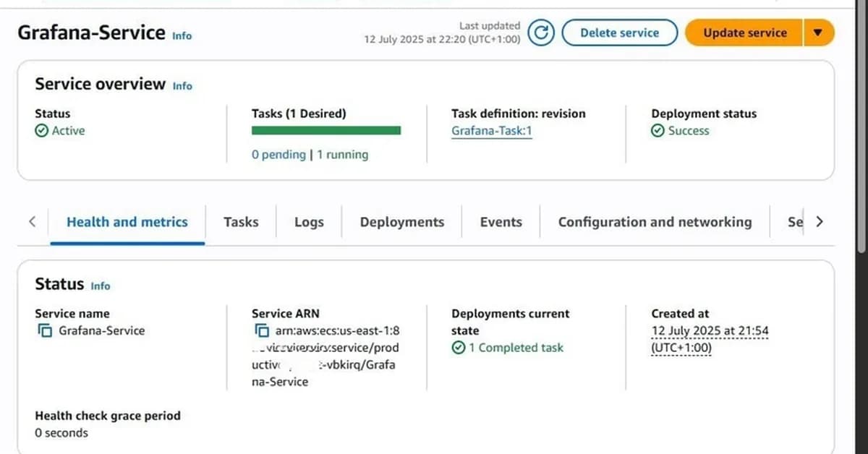Open the Events tab
Viewport: 868px width, 454px height.
tap(501, 222)
